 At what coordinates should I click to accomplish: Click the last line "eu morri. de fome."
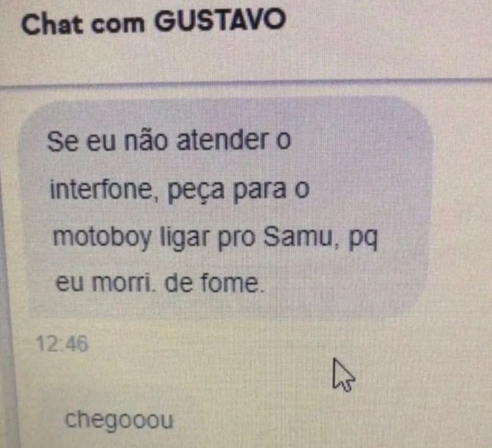point(158,283)
